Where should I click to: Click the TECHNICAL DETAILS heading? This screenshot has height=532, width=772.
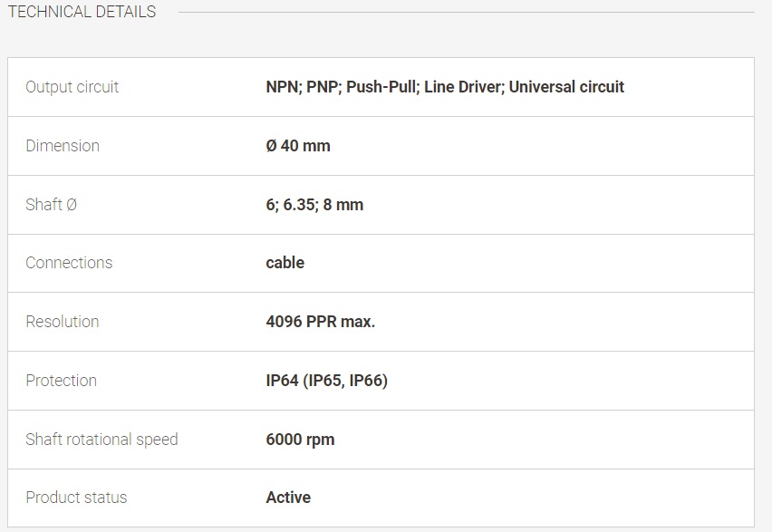82,12
